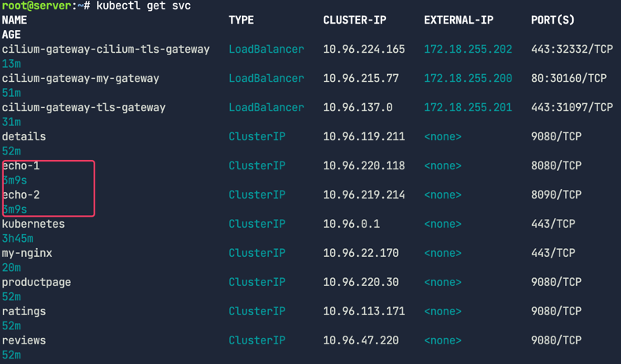This screenshot has width=621, height=364.
Task: Click the LoadBalancer type of cilium-gateway-tls-gateway
Action: click(266, 107)
